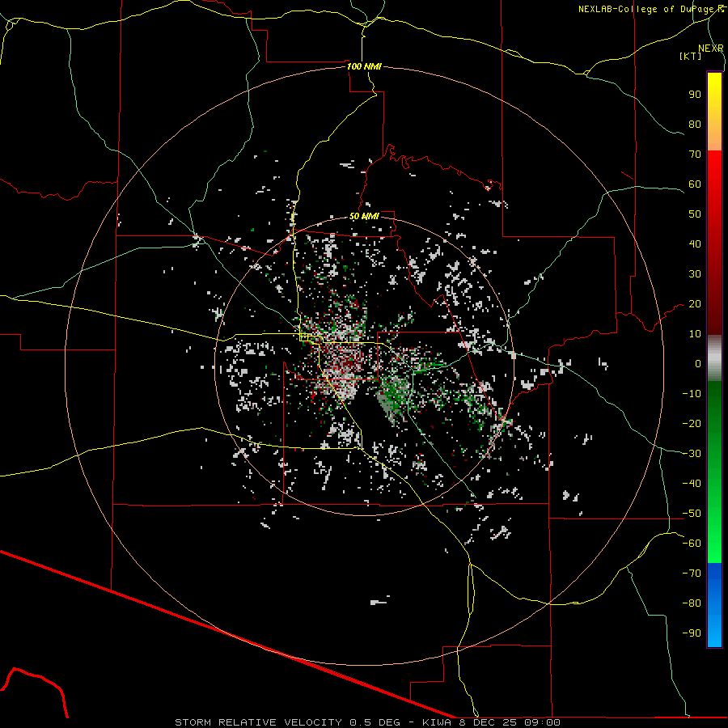Click the 0 value on the velocity scale

pos(698,364)
